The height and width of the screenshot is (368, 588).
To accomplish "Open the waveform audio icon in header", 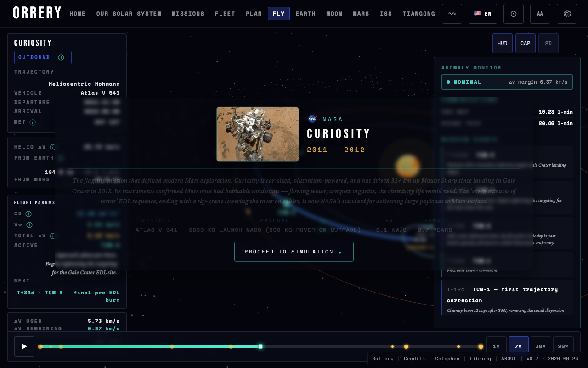I will point(452,14).
